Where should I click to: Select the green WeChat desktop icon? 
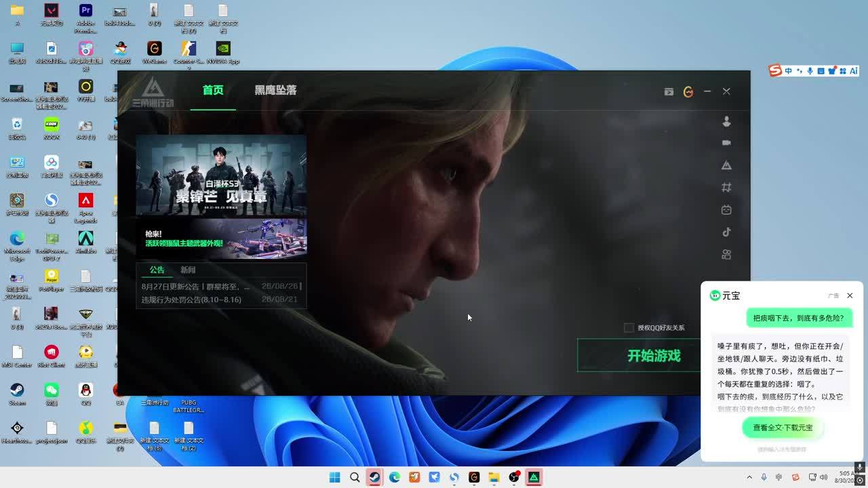click(52, 394)
